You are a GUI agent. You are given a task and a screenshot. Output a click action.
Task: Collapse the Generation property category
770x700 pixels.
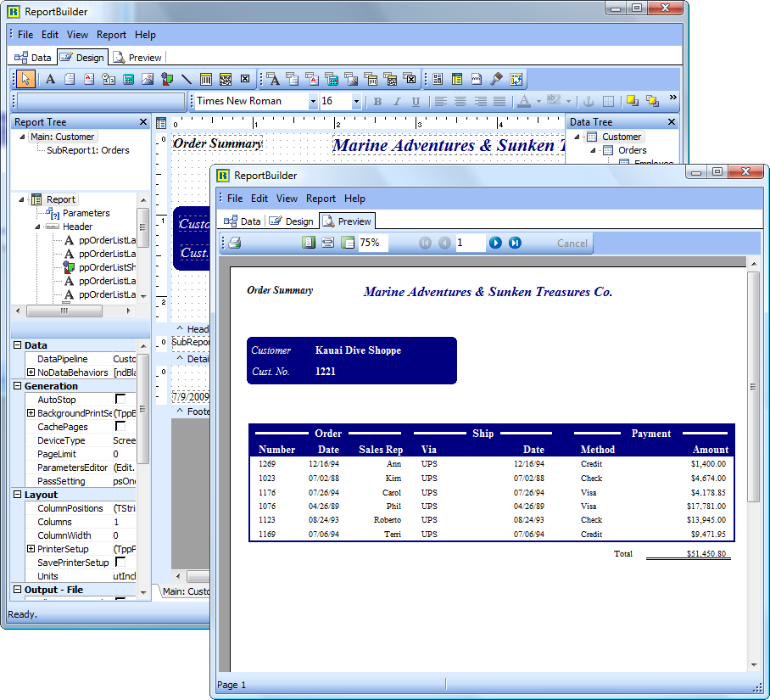pyautogui.click(x=17, y=385)
